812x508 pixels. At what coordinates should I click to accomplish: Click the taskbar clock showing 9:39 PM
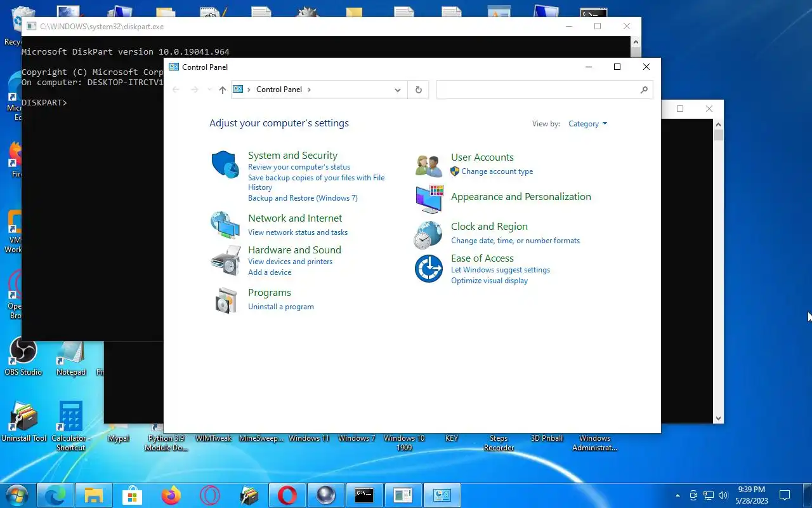pyautogui.click(x=751, y=495)
